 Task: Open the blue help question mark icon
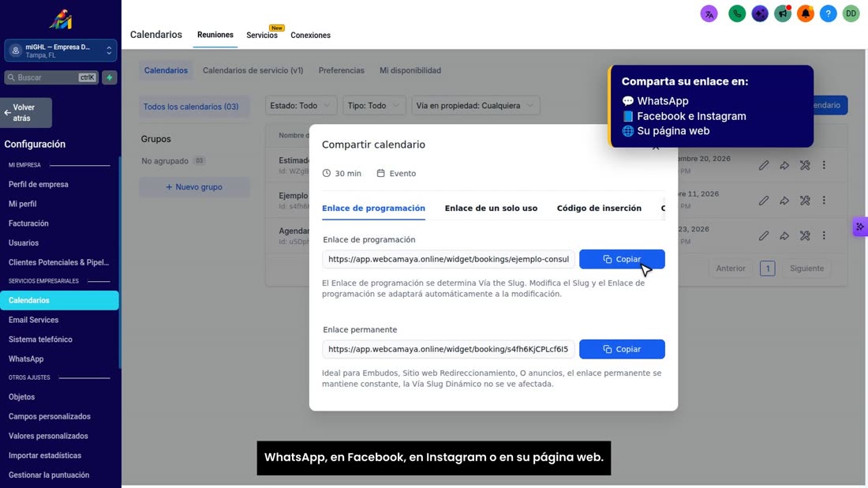828,14
